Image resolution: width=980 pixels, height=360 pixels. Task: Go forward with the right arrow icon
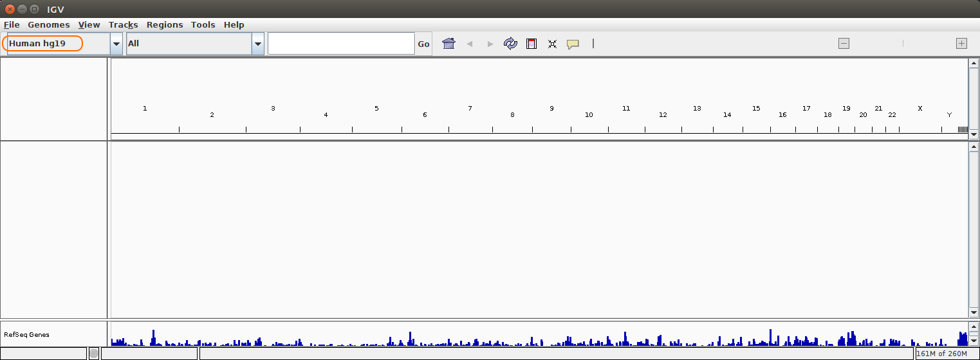(x=490, y=44)
